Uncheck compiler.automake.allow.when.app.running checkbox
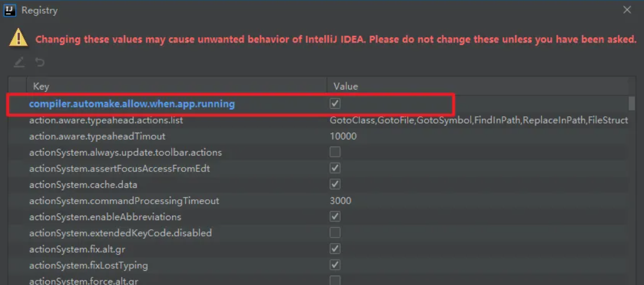This screenshot has height=285, width=644. click(x=335, y=104)
